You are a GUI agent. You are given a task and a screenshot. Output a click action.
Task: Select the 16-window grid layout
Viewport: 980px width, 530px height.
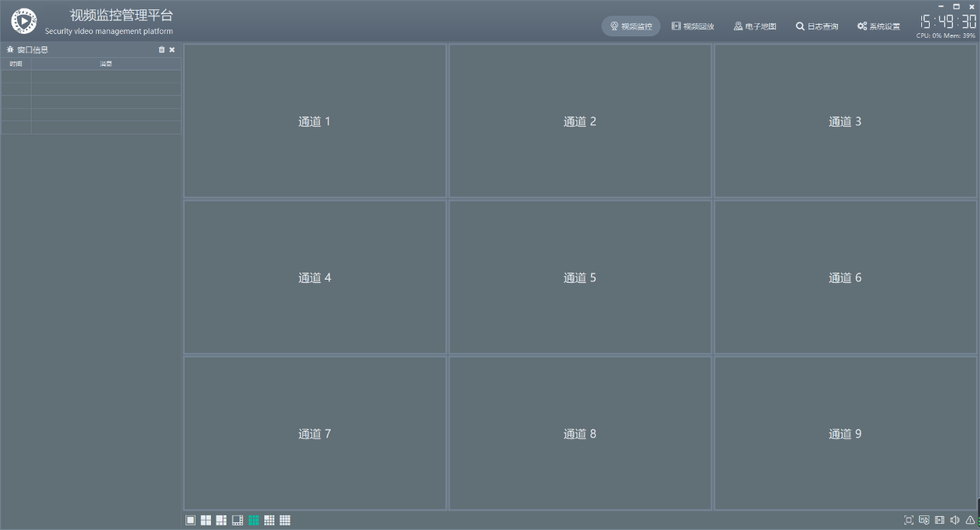tap(285, 520)
